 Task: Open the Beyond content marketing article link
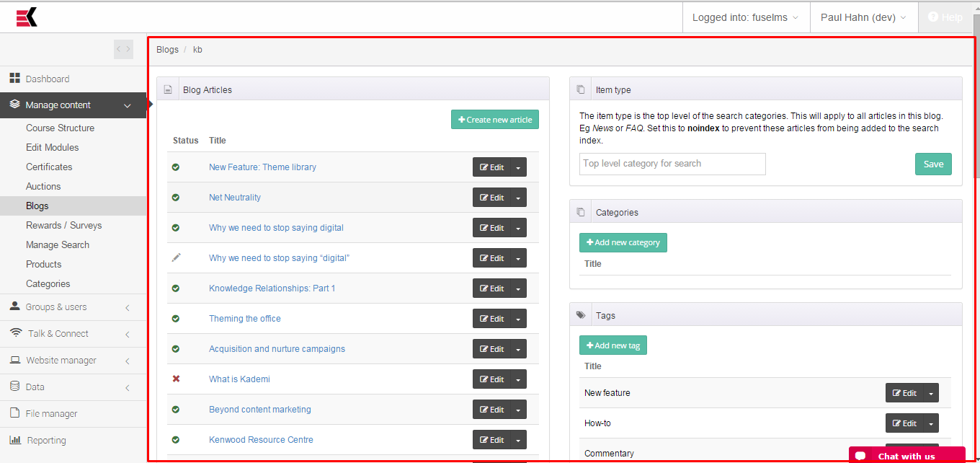pyautogui.click(x=260, y=410)
